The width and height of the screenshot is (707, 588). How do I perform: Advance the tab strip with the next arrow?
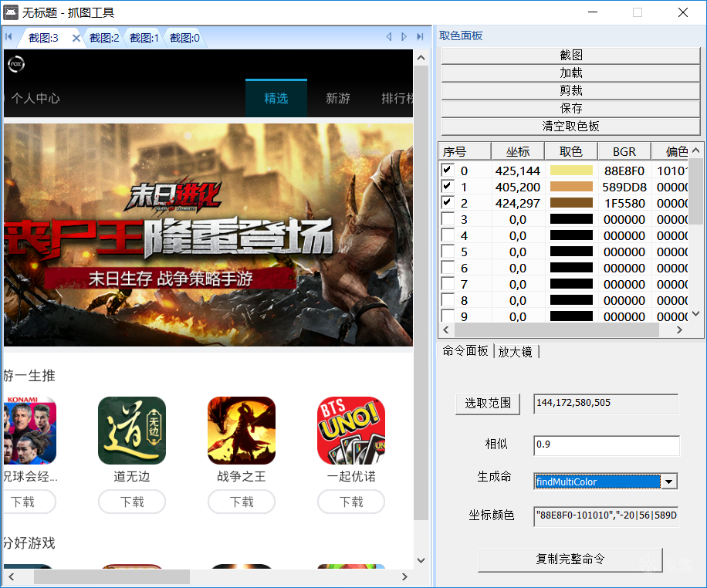pos(404,37)
